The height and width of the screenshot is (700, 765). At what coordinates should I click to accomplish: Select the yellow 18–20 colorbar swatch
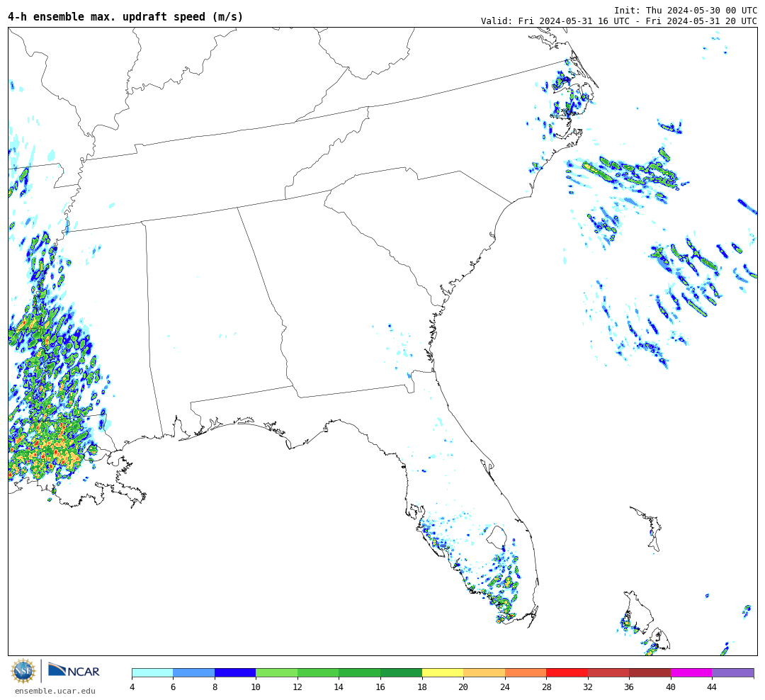pyautogui.click(x=443, y=672)
